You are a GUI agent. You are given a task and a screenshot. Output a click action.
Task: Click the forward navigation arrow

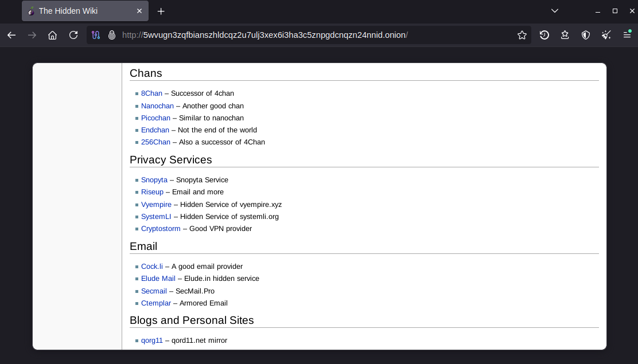(x=32, y=35)
